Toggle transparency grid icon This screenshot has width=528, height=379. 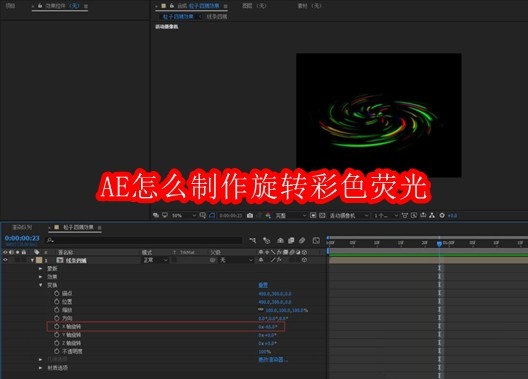(322, 215)
